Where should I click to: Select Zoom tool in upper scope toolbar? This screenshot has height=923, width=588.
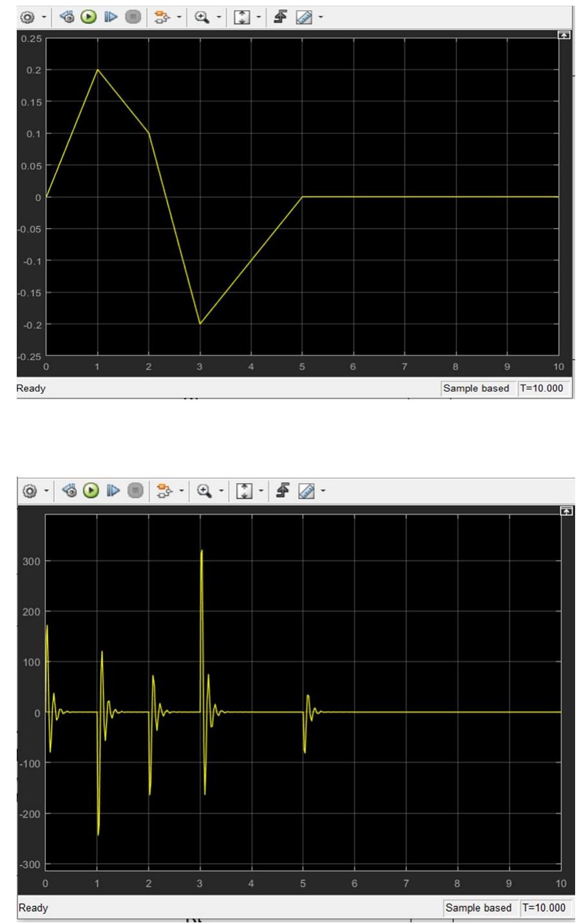tap(202, 17)
